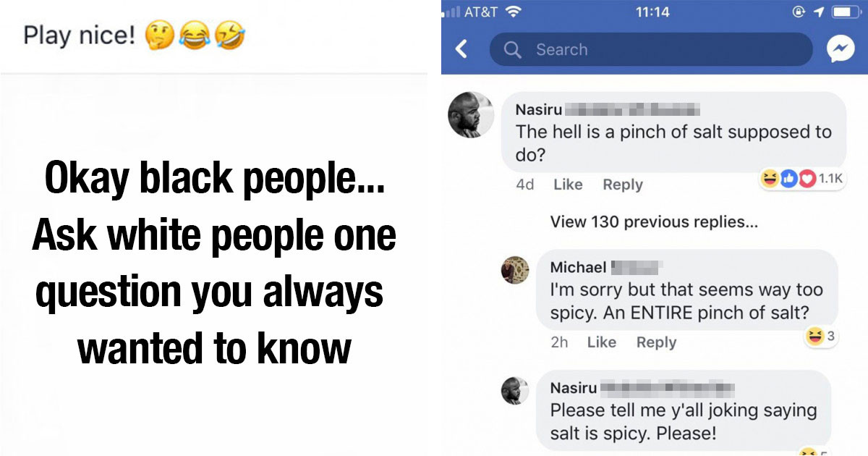
Task: Tap the magnifying glass search icon
Action: 513,49
